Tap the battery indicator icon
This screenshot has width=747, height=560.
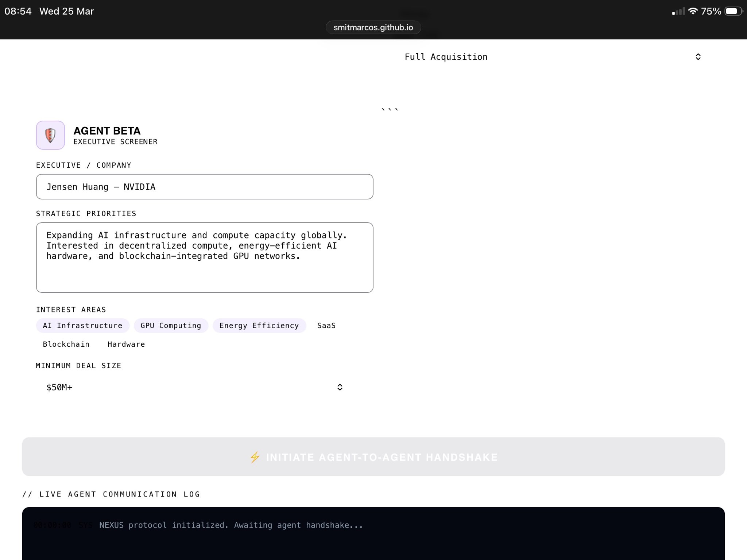click(734, 11)
